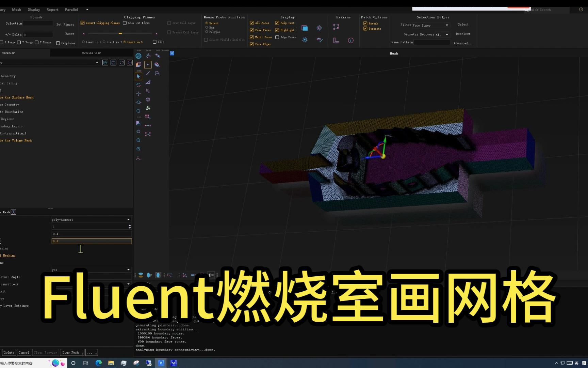This screenshot has width=588, height=368.
Task: Enable Show Cut Edges checkbox
Action: 125,23
